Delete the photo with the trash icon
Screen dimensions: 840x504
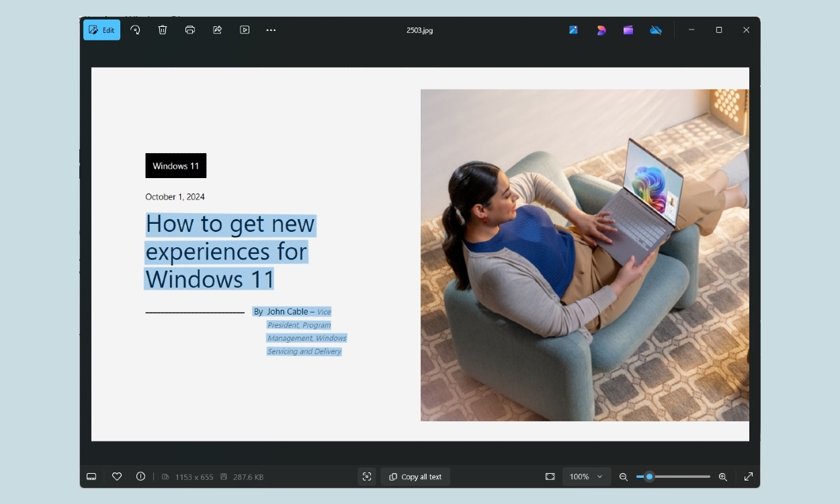tap(163, 30)
